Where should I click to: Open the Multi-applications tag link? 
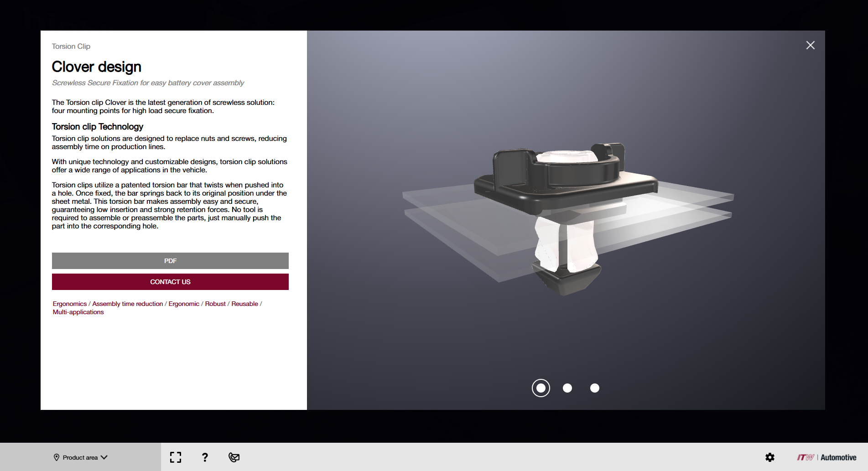tap(78, 312)
